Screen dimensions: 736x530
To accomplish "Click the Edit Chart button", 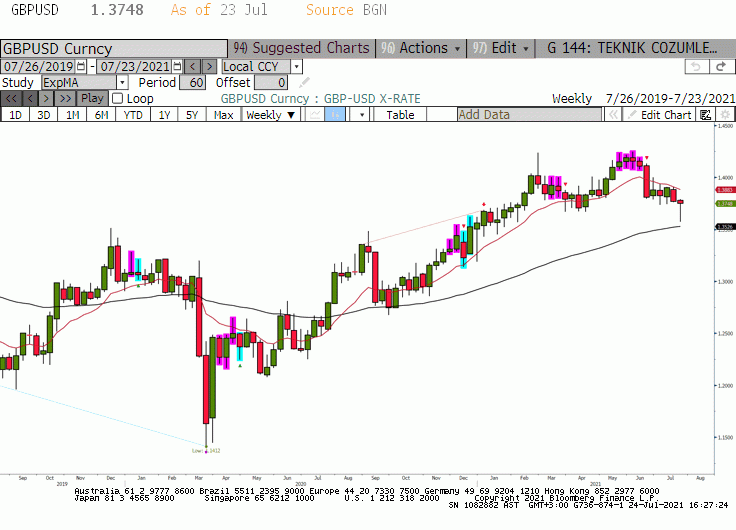I will click(660, 115).
